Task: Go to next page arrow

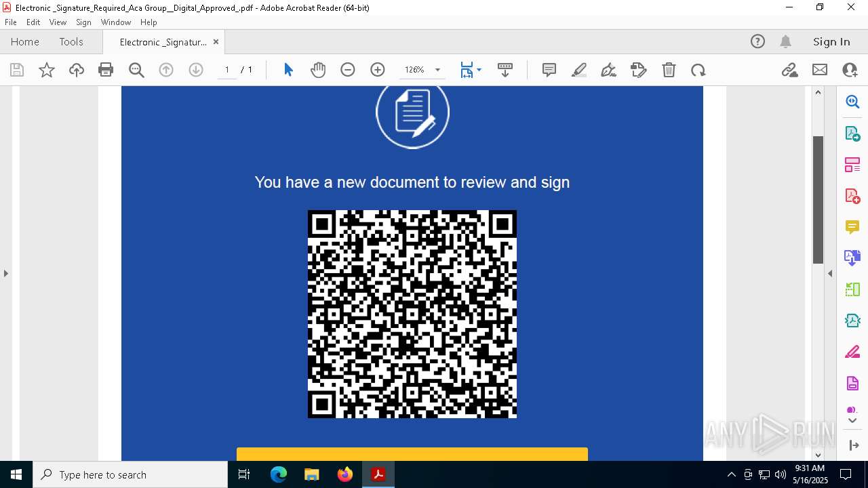Action: 196,70
